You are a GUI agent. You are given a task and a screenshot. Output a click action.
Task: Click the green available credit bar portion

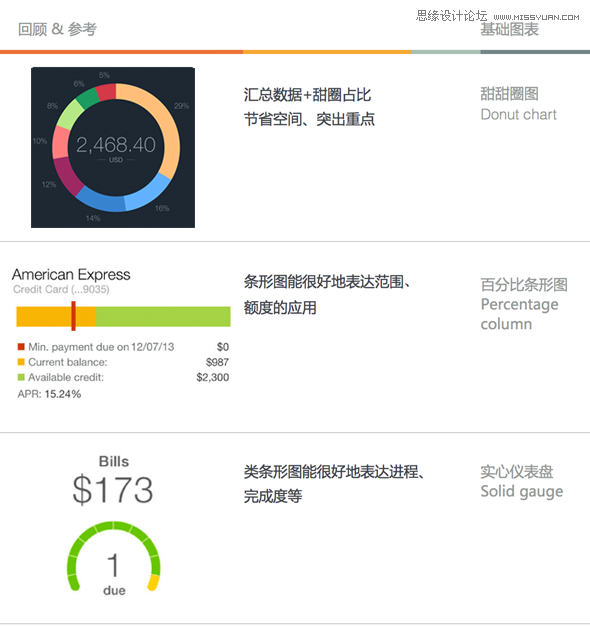click(163, 317)
